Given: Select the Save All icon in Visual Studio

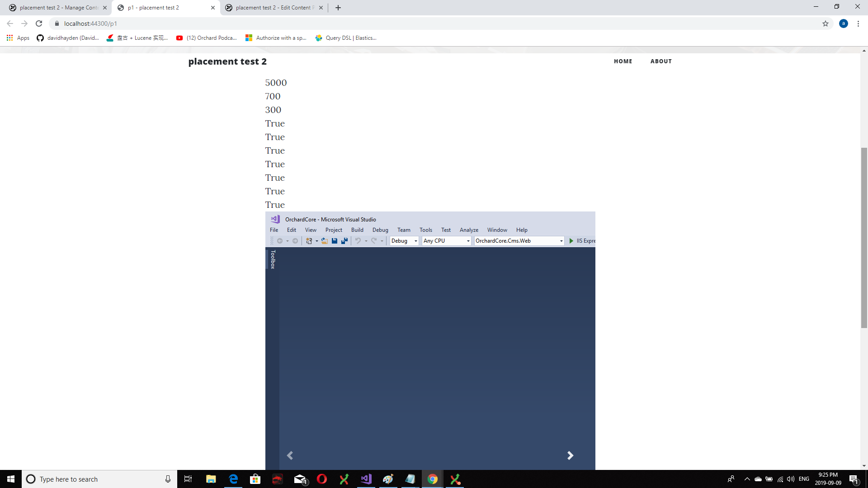Looking at the screenshot, I should 344,241.
